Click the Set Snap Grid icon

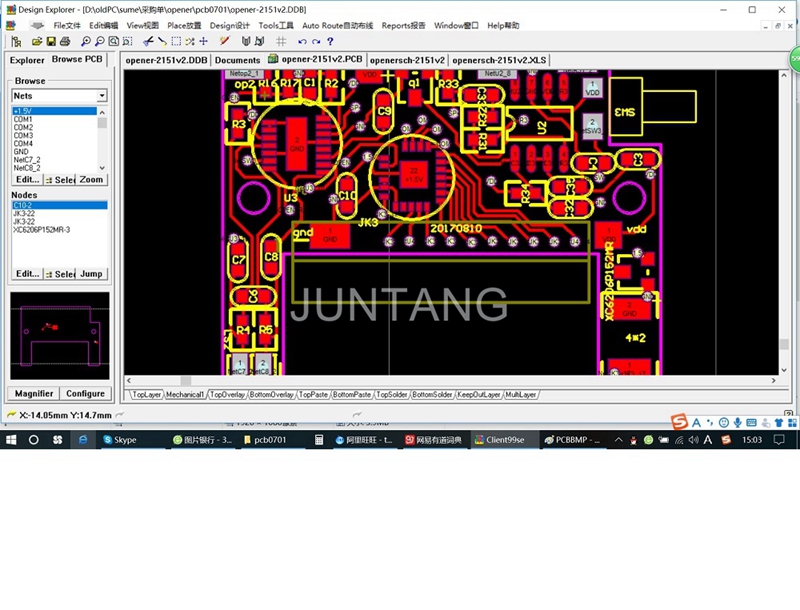click(x=281, y=41)
